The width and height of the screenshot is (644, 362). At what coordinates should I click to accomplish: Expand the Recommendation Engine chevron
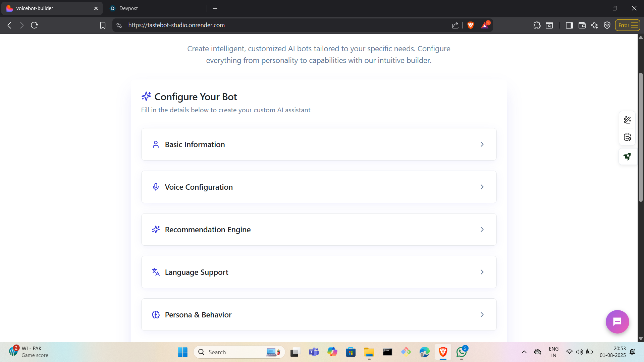tap(482, 230)
